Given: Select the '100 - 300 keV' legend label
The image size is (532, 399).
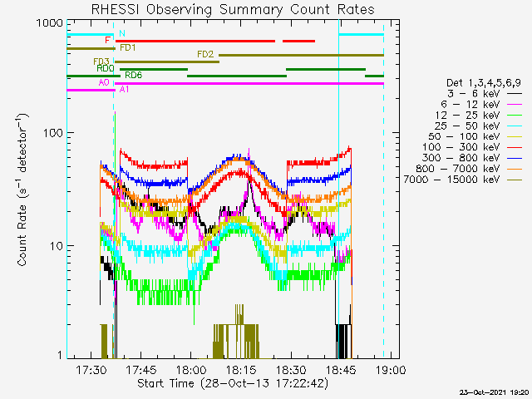Looking at the screenshot, I should (461, 147).
